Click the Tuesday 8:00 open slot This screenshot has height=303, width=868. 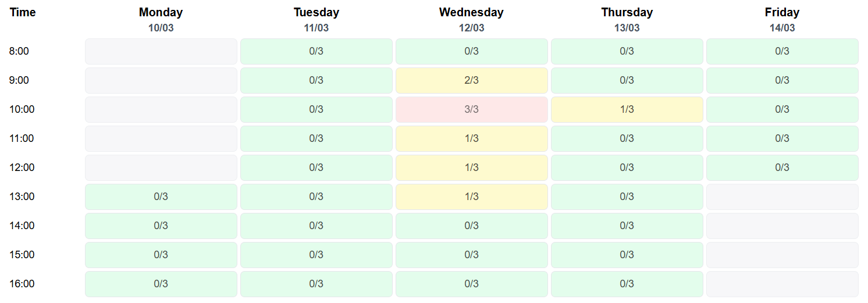click(316, 51)
